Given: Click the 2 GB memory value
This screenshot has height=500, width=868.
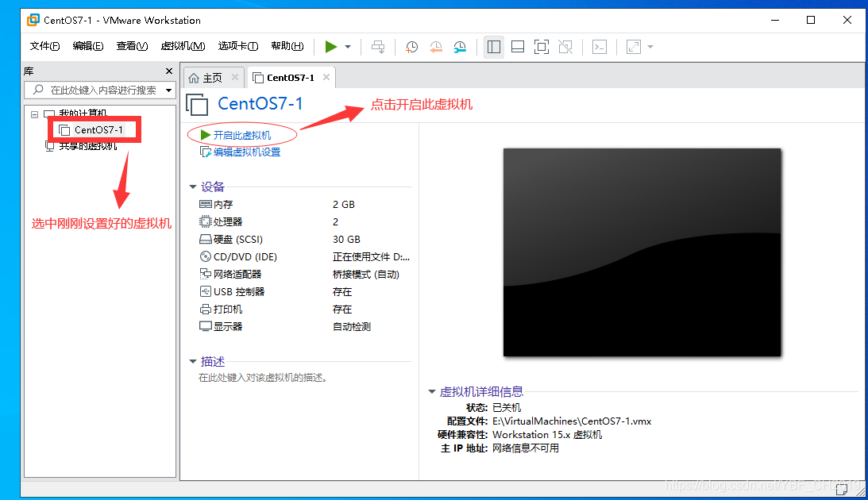Looking at the screenshot, I should tap(344, 205).
